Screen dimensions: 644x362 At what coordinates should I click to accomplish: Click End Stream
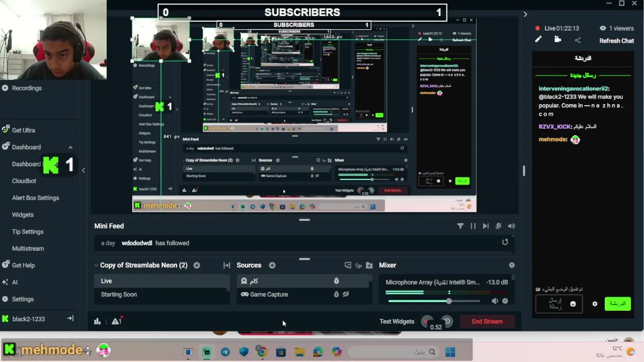487,322
